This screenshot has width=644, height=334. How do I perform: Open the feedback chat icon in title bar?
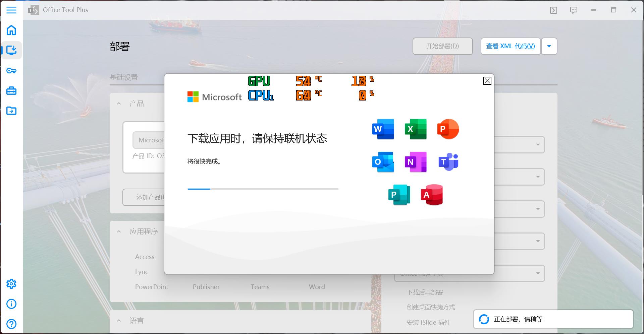(x=574, y=10)
